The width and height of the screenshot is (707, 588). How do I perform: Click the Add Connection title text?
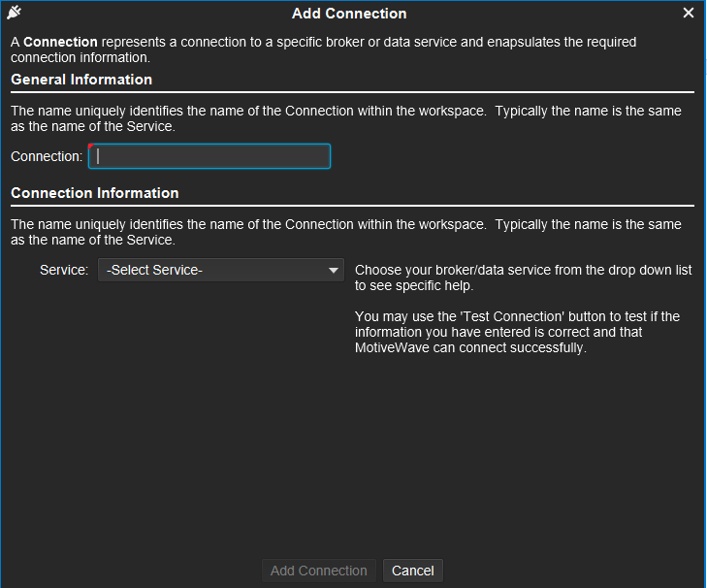click(349, 14)
